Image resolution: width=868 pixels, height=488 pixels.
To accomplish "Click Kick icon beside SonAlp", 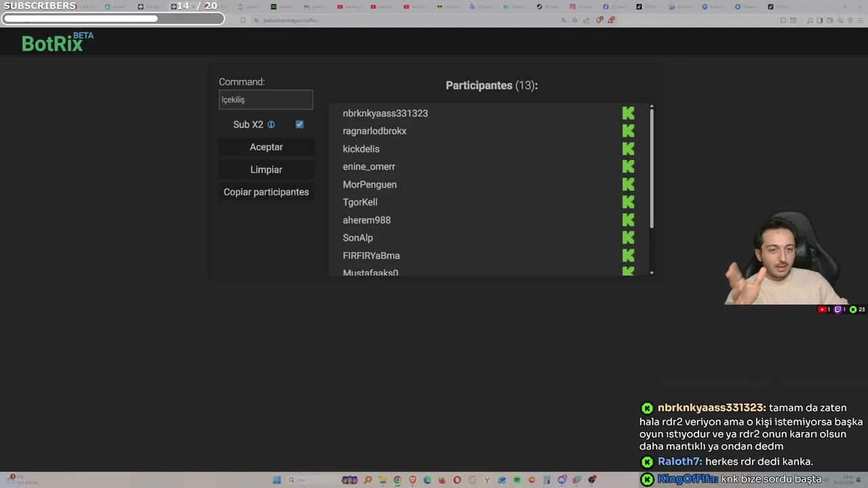I will 629,238.
